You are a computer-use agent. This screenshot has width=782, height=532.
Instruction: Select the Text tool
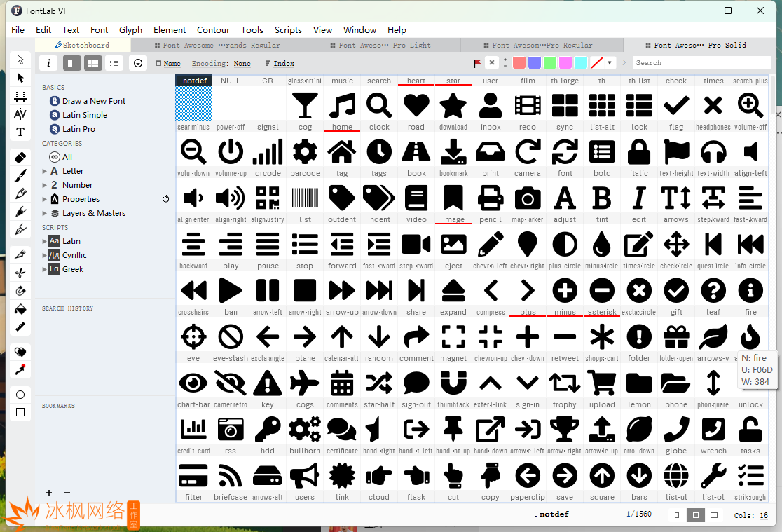point(20,132)
